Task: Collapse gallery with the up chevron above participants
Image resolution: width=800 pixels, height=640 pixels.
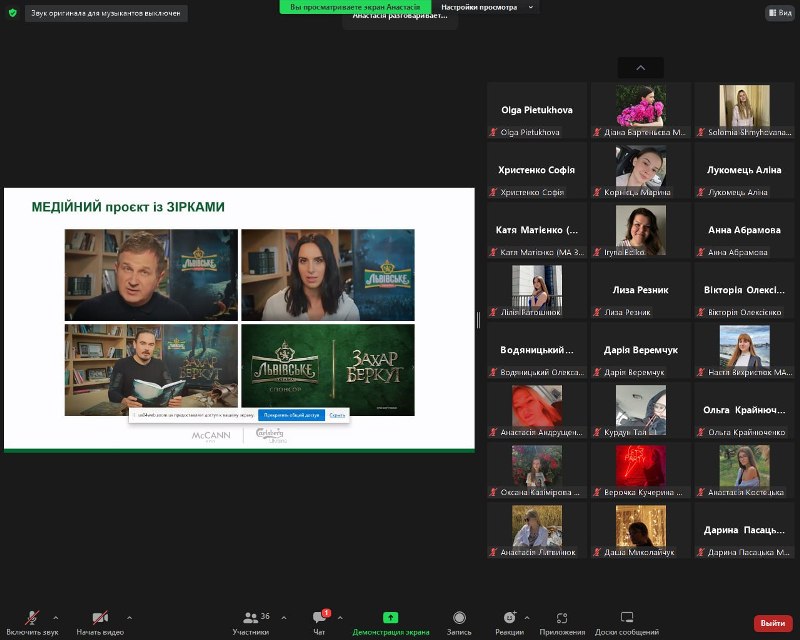Action: (640, 68)
